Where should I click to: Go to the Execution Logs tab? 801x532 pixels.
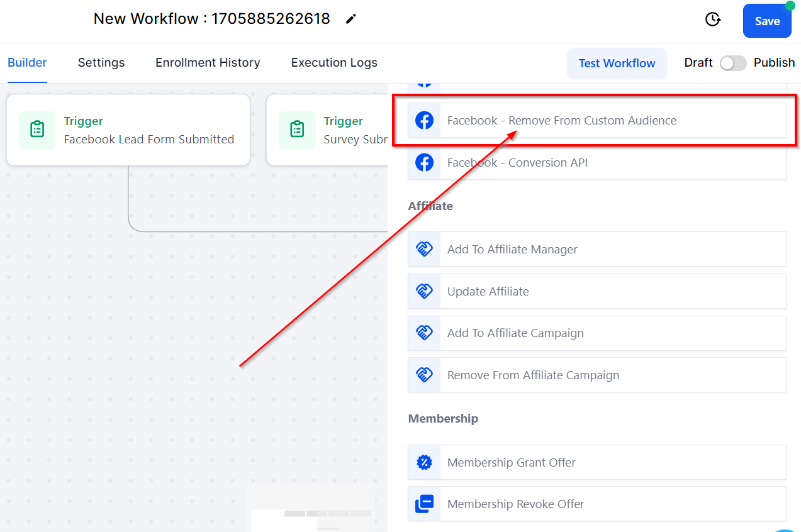point(334,62)
